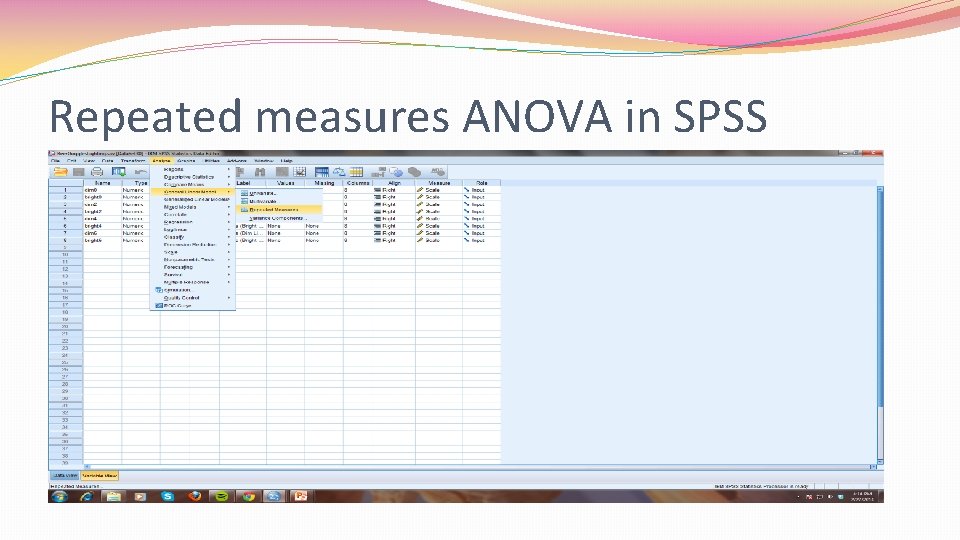This screenshot has width=960, height=540.
Task: Open Skype from the taskbar
Action: (x=167, y=496)
